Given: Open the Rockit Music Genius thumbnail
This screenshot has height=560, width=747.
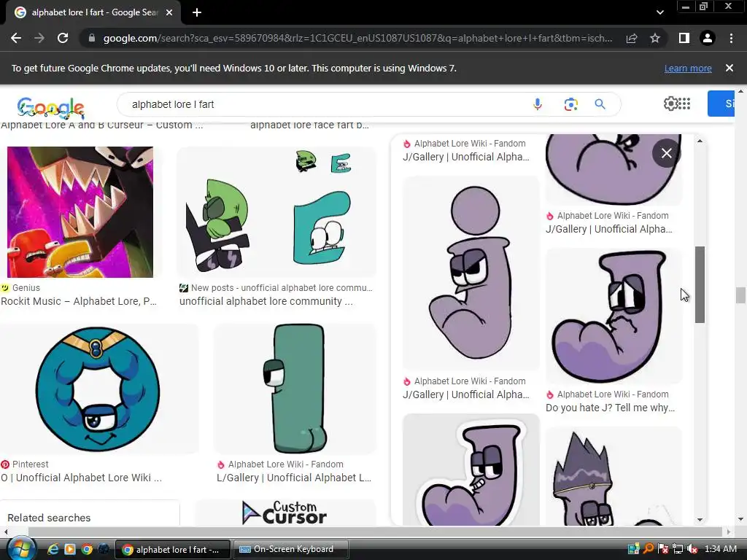Looking at the screenshot, I should point(80,212).
